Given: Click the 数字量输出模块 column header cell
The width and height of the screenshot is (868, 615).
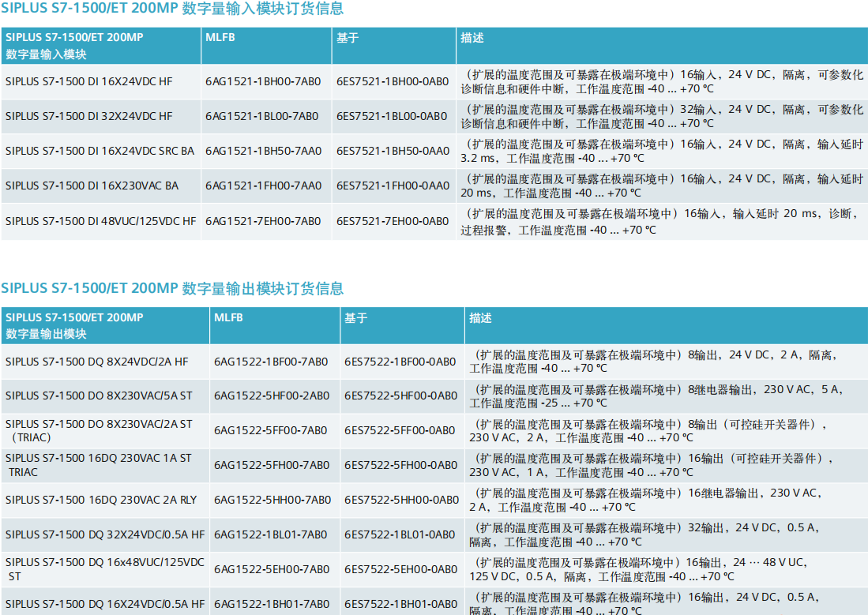Looking at the screenshot, I should point(105,325).
